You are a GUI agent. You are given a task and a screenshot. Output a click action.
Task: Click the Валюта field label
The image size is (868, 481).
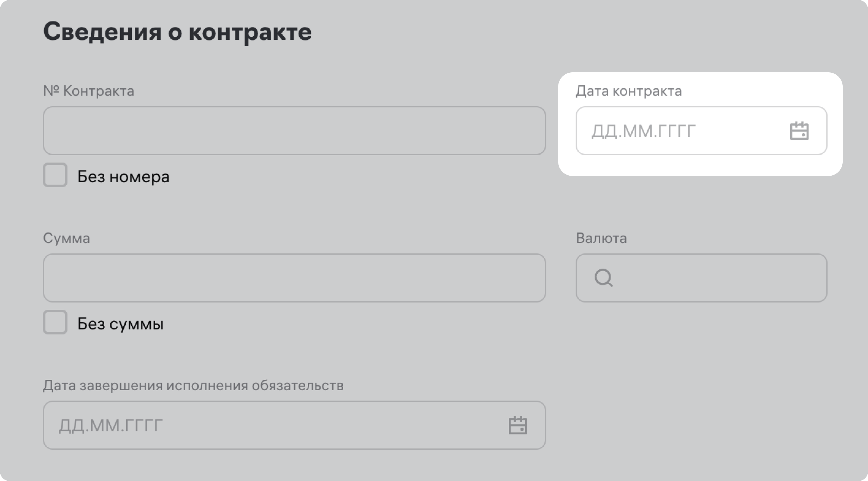(601, 238)
